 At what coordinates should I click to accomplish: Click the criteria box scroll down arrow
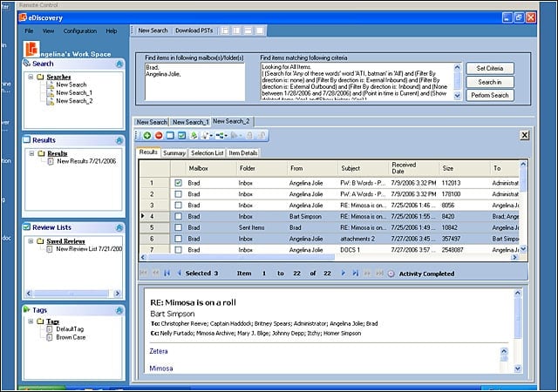(457, 95)
